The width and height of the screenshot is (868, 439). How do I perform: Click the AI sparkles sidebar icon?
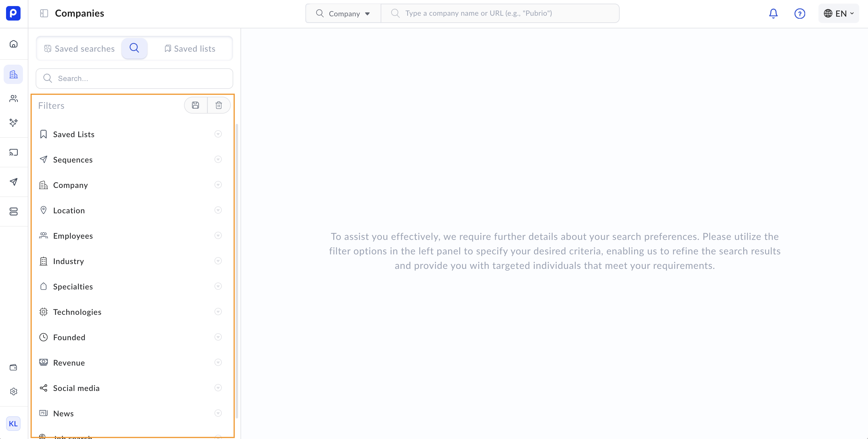pyautogui.click(x=14, y=123)
